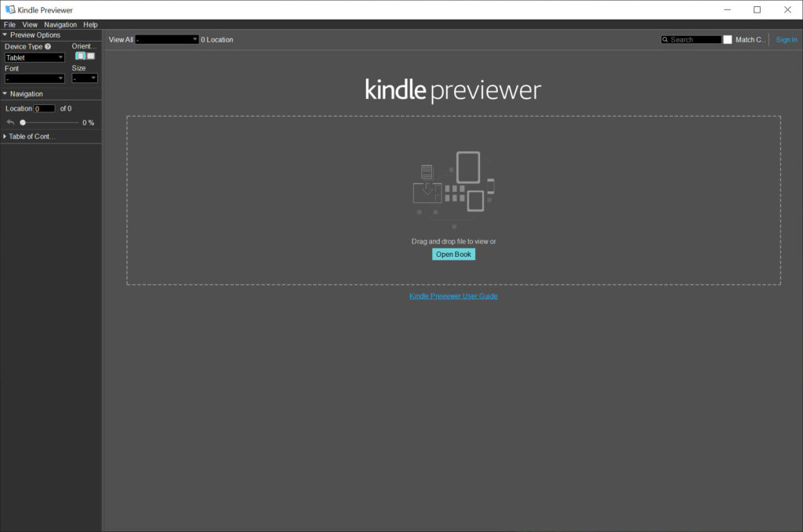This screenshot has height=532, width=803.
Task: Minimize the Kindle Previewer window
Action: 727,9
